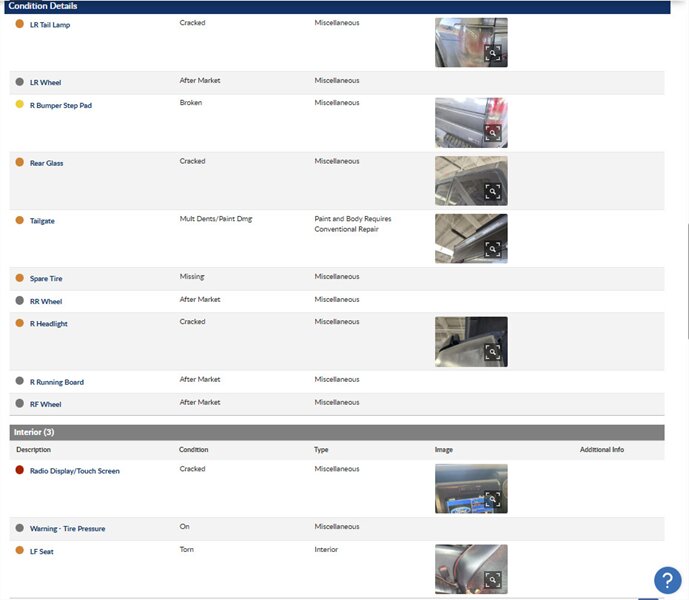689x600 pixels.
Task: Enlarge Radio Display/Touch Screen photo via magnifier
Action: point(492,499)
